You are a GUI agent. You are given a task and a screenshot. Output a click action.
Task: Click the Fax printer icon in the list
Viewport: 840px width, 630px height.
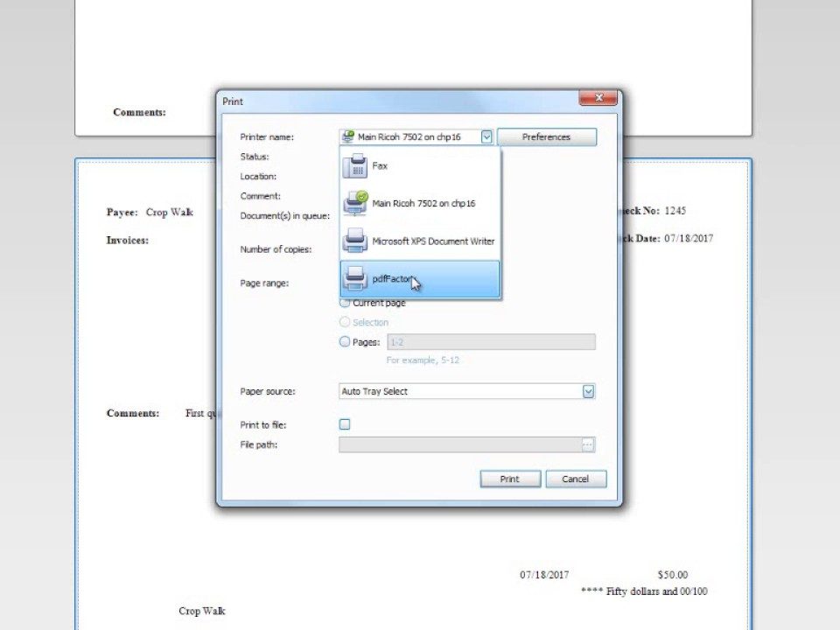click(x=355, y=166)
